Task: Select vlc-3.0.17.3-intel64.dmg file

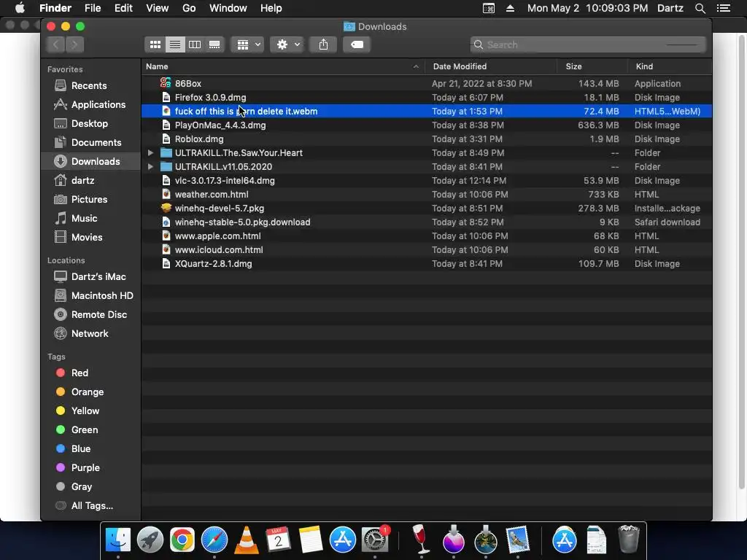Action: pos(426,181)
